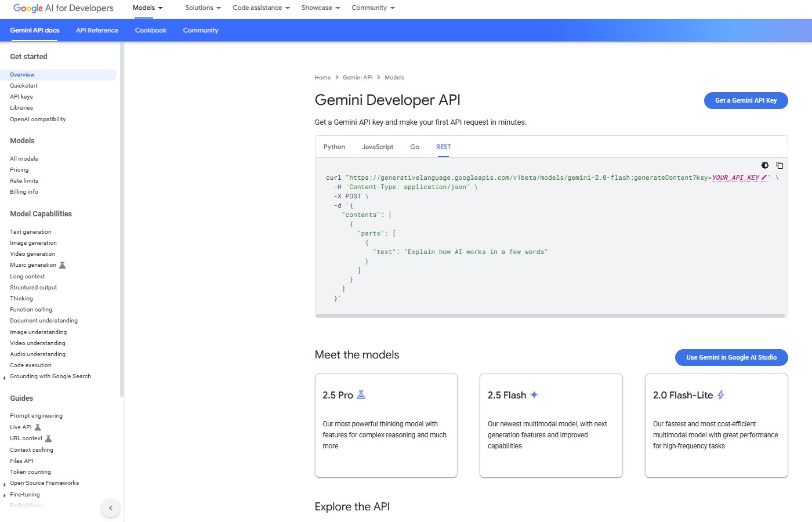Click the sparkle icon on 2.5 Flash
The width and height of the screenshot is (812, 522).
point(534,395)
